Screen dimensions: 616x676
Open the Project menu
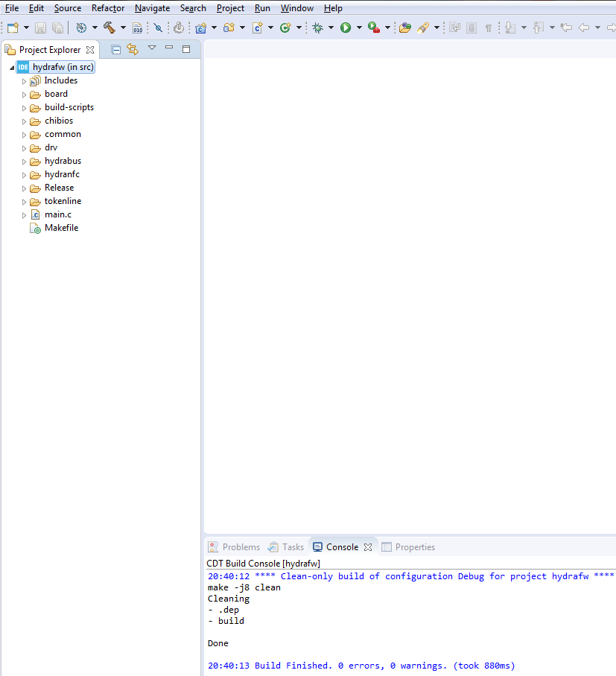click(230, 8)
